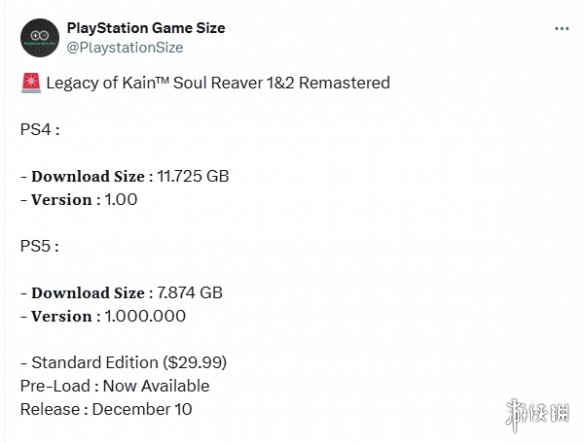Click the word Remastered in the title
The height and width of the screenshot is (443, 584).
coord(345,83)
